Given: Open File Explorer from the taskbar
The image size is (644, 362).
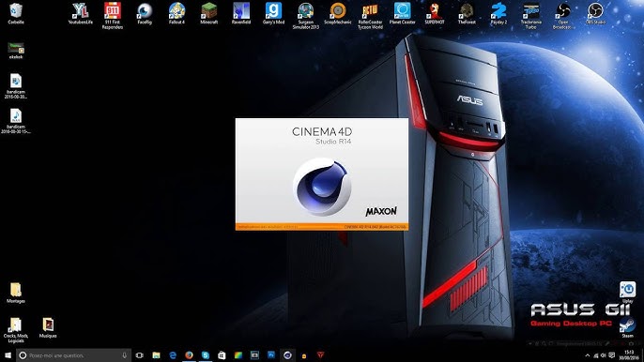Looking at the screenshot, I should tap(156, 355).
